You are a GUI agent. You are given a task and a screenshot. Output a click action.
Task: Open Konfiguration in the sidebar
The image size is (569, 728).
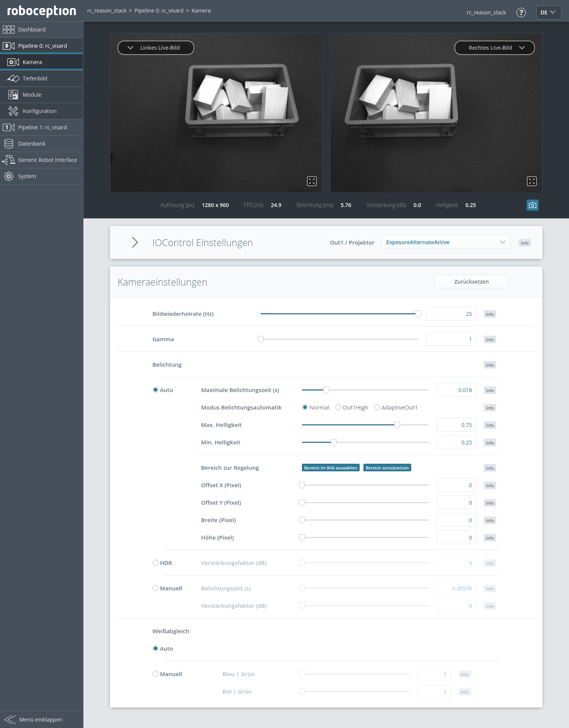[x=39, y=111]
